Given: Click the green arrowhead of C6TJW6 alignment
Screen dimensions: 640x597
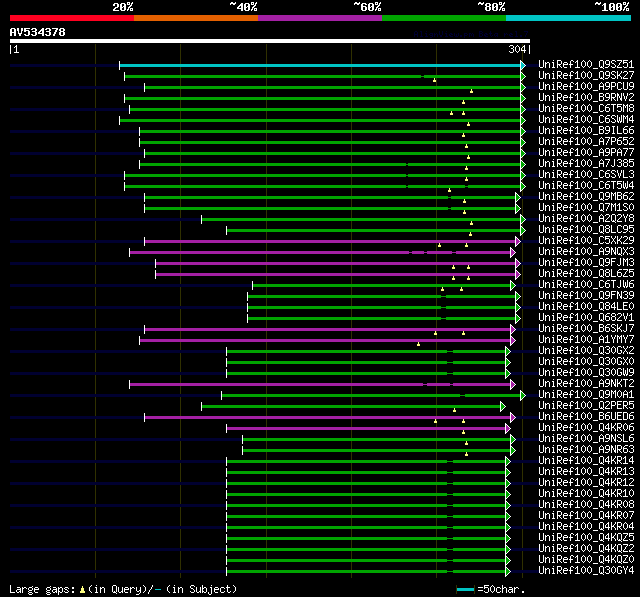Looking at the screenshot, I should [513, 286].
